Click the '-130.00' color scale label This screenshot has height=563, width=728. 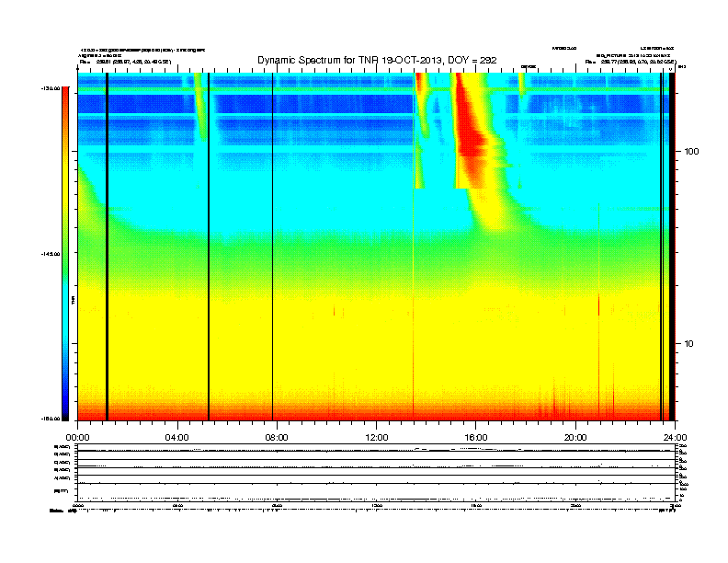(51, 88)
